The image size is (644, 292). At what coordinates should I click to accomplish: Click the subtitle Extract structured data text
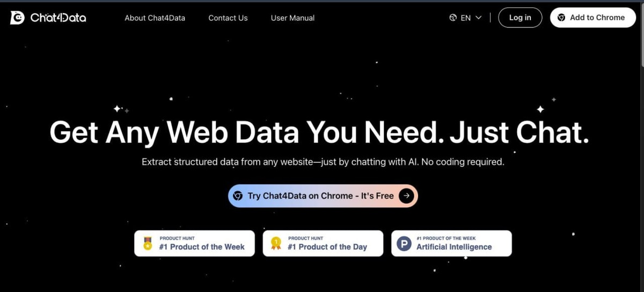pos(323,162)
